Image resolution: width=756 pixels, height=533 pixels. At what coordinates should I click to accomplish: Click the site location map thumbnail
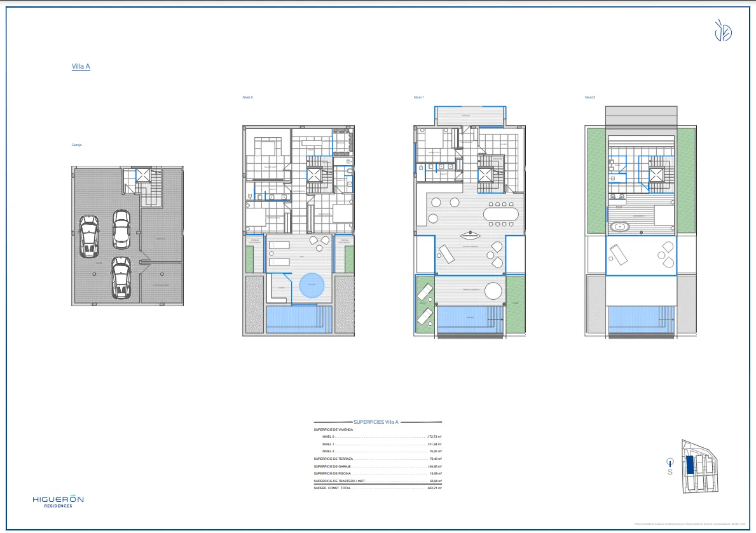pos(698,466)
